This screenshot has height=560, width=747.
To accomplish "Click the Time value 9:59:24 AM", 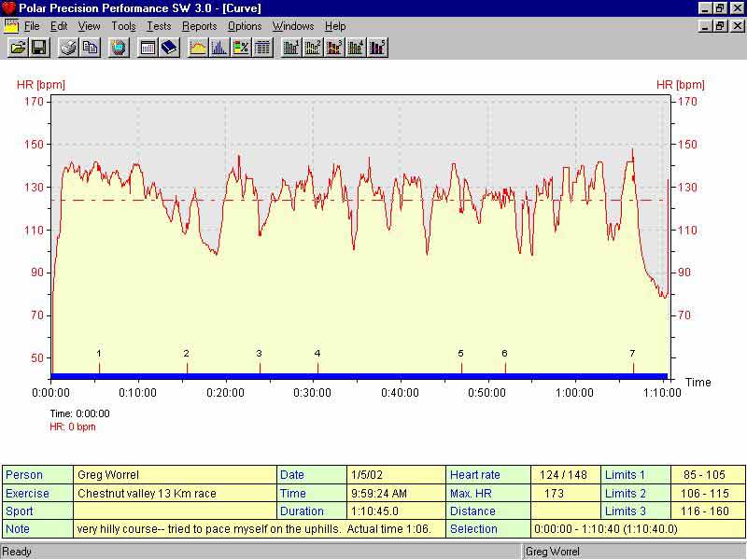I will click(x=396, y=493).
